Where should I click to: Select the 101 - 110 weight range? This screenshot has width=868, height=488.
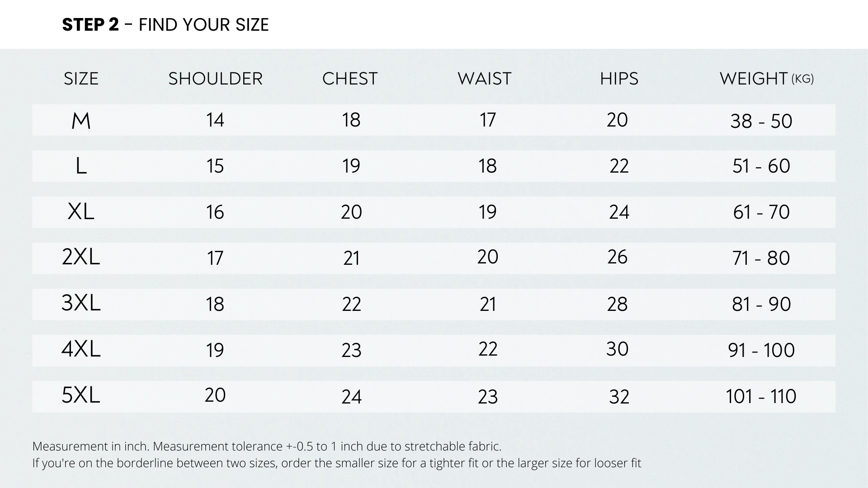coord(761,396)
